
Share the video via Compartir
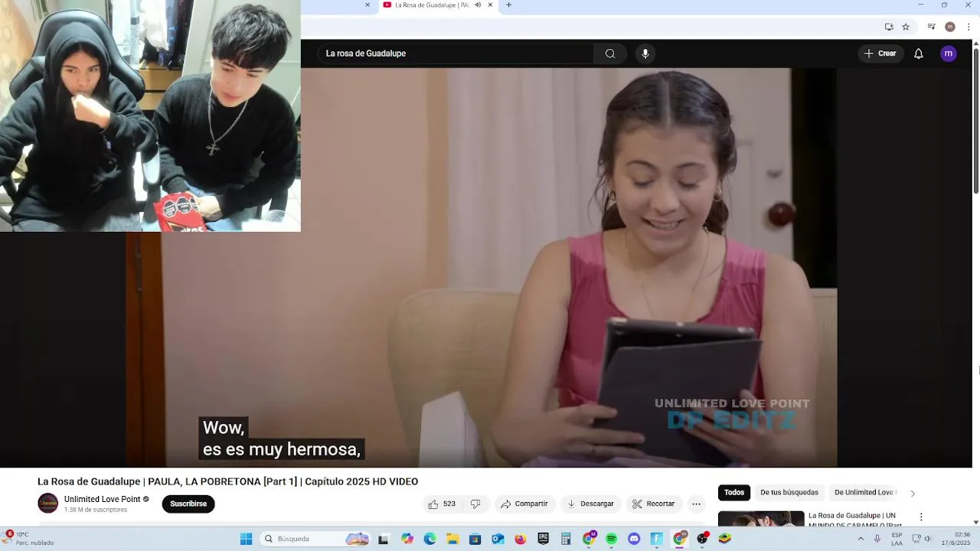(x=524, y=504)
